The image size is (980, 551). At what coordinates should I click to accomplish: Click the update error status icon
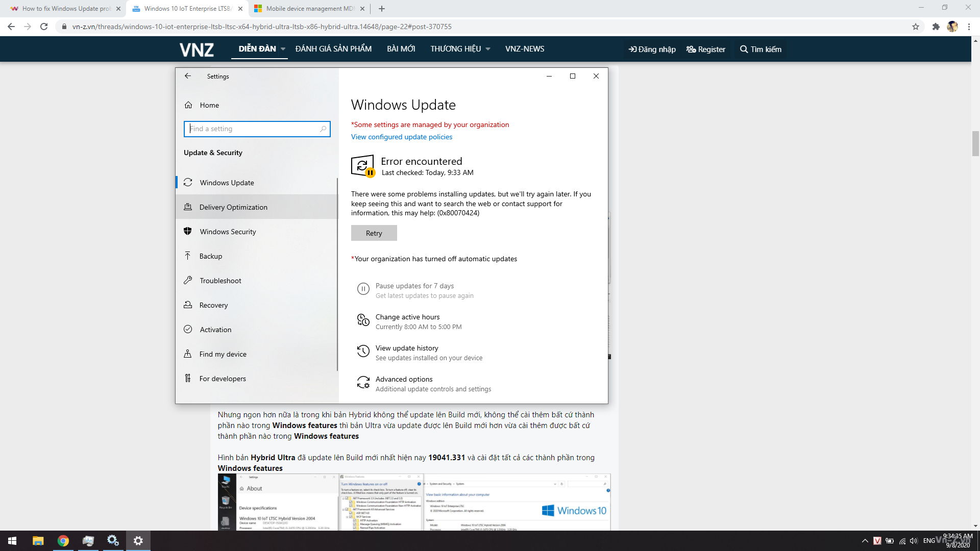pyautogui.click(x=363, y=166)
